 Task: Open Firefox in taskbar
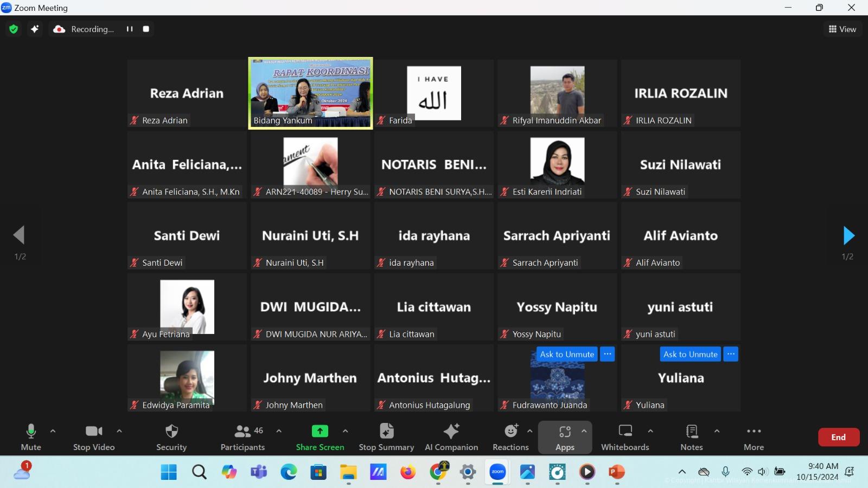pos(408,472)
